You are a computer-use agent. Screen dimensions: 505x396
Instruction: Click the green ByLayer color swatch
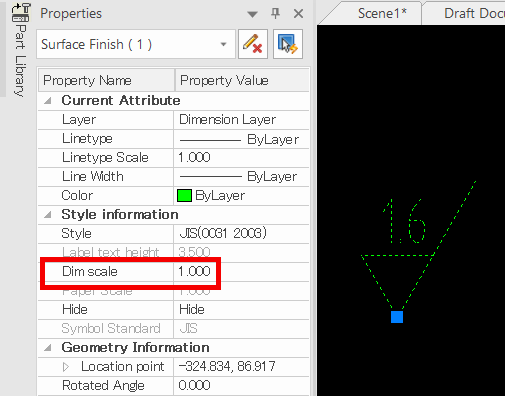pyautogui.click(x=184, y=196)
